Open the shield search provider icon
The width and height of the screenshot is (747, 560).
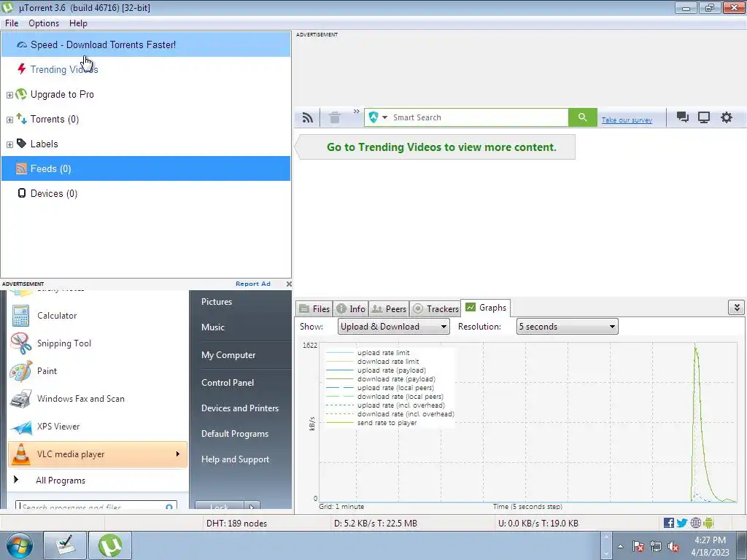(x=373, y=117)
